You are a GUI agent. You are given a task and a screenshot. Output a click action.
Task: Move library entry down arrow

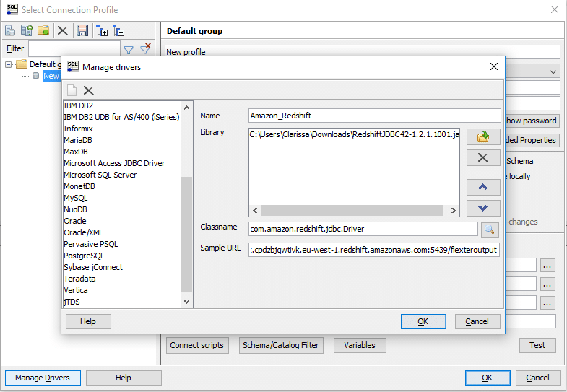[483, 208]
